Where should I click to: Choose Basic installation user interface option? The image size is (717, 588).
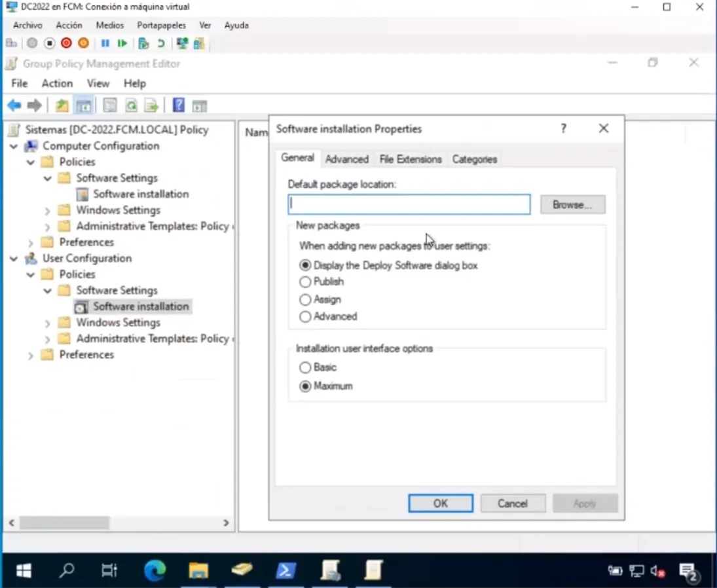point(305,367)
